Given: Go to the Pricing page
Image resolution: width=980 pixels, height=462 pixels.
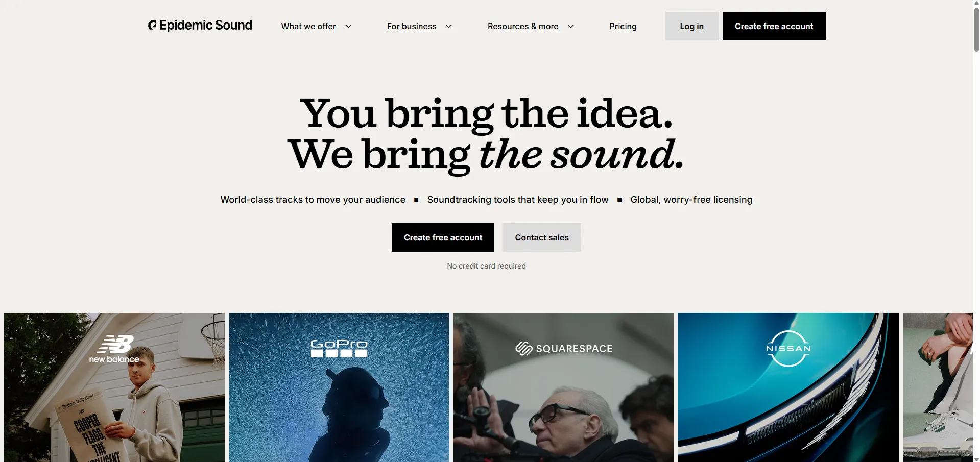Looking at the screenshot, I should click(x=623, y=26).
